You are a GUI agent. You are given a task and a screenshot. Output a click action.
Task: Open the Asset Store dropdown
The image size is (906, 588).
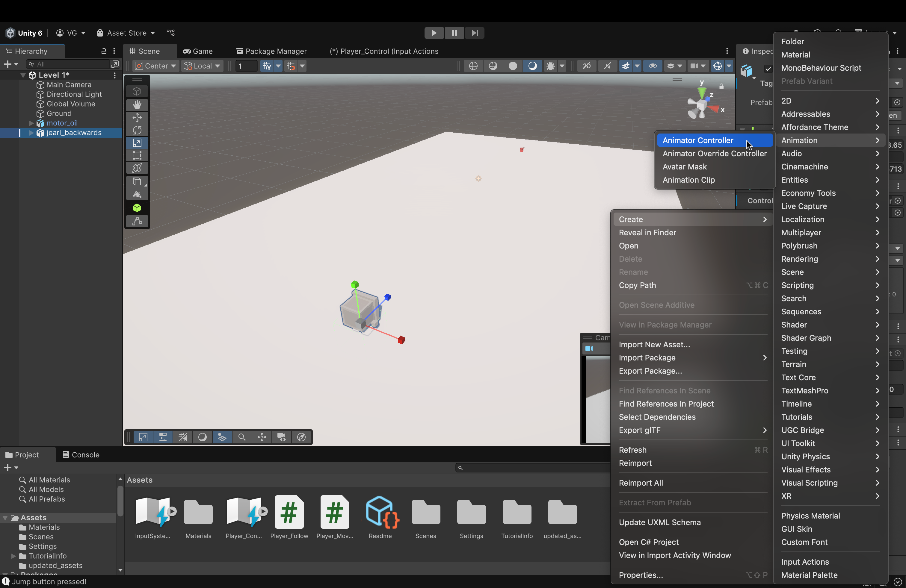click(x=126, y=33)
